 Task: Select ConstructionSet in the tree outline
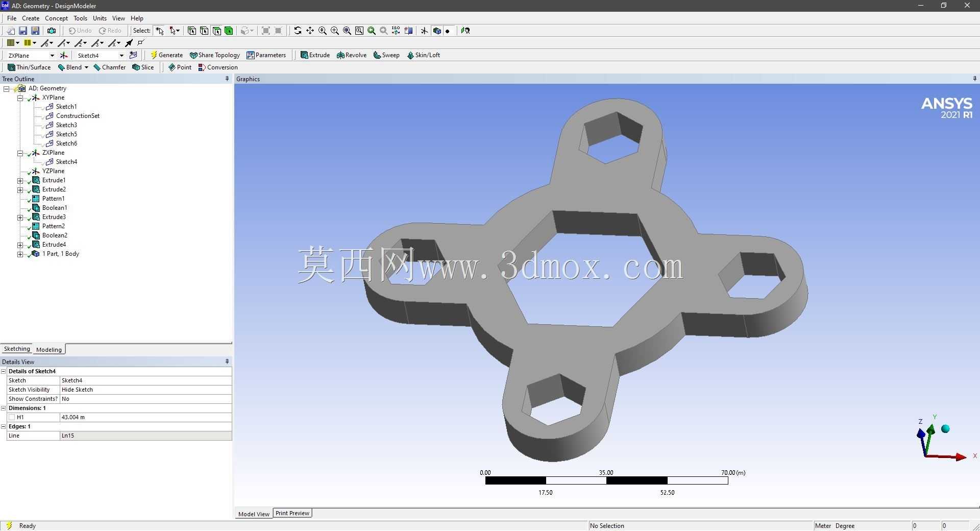tap(78, 116)
